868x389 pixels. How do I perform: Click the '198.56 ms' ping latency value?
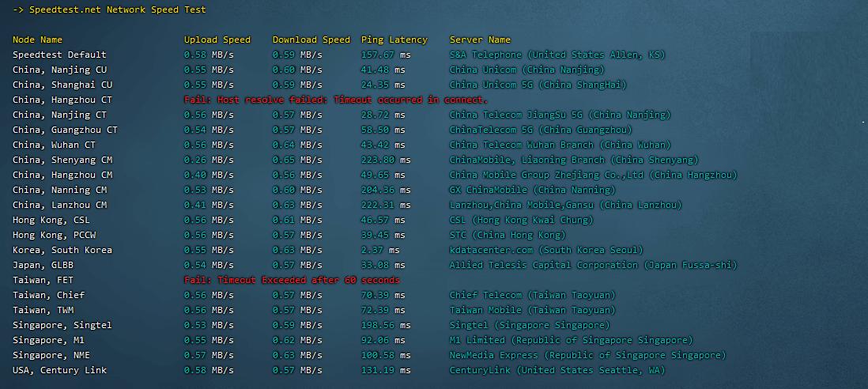click(x=386, y=325)
